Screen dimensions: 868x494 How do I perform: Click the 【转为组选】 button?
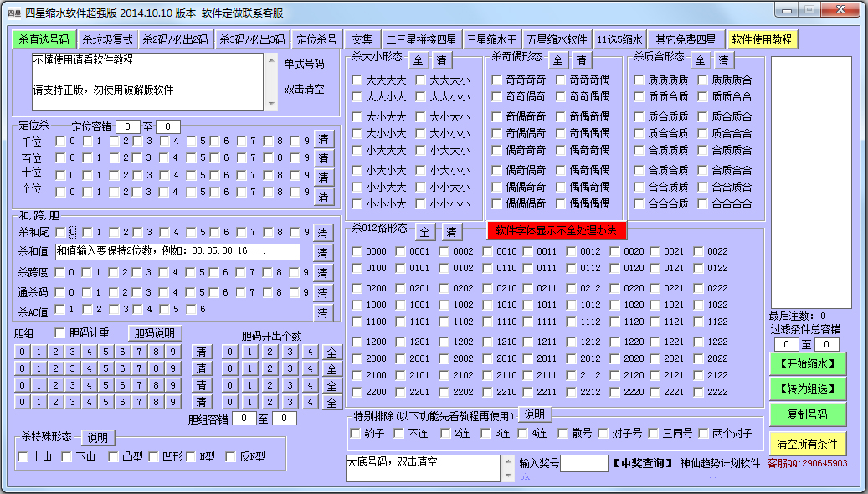pyautogui.click(x=807, y=389)
